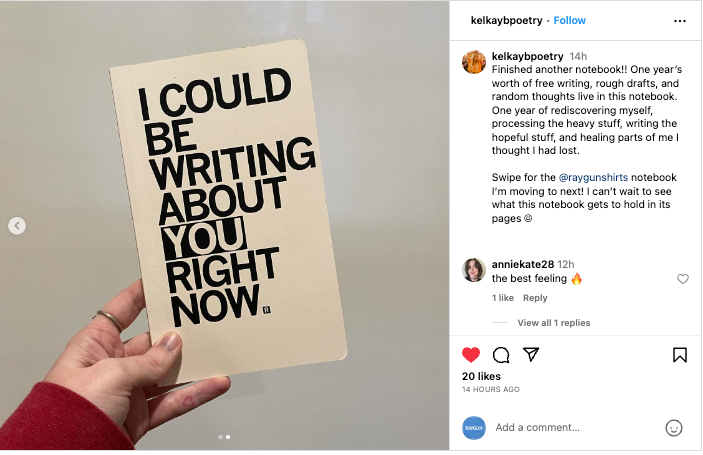Go to previous photo with left arrow
This screenshot has width=703, height=455.
click(17, 226)
